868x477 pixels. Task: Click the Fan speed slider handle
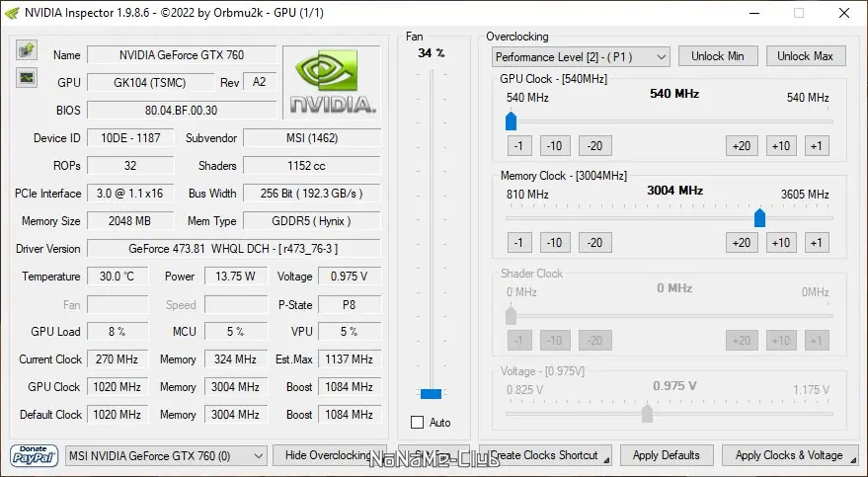click(431, 394)
